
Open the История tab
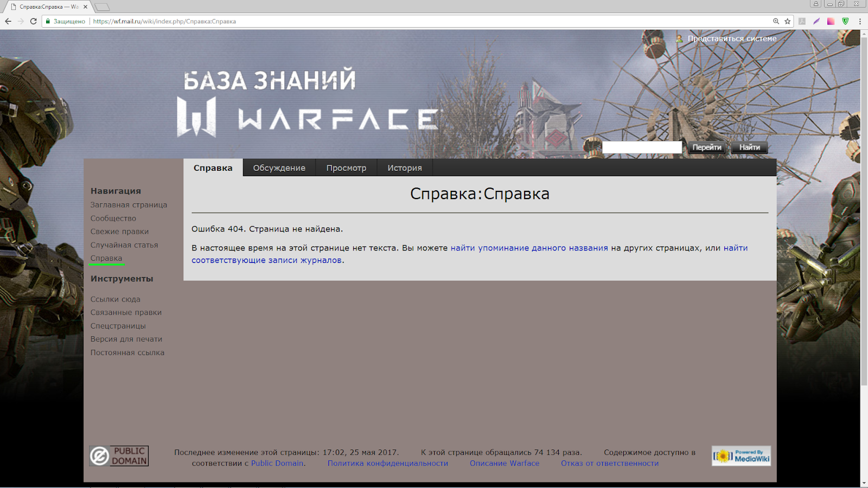coord(405,168)
